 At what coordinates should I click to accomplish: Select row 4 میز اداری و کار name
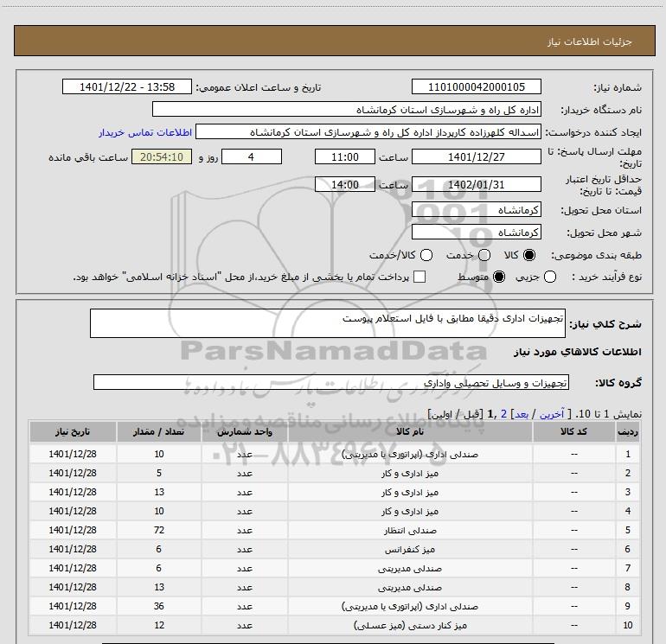(x=410, y=512)
